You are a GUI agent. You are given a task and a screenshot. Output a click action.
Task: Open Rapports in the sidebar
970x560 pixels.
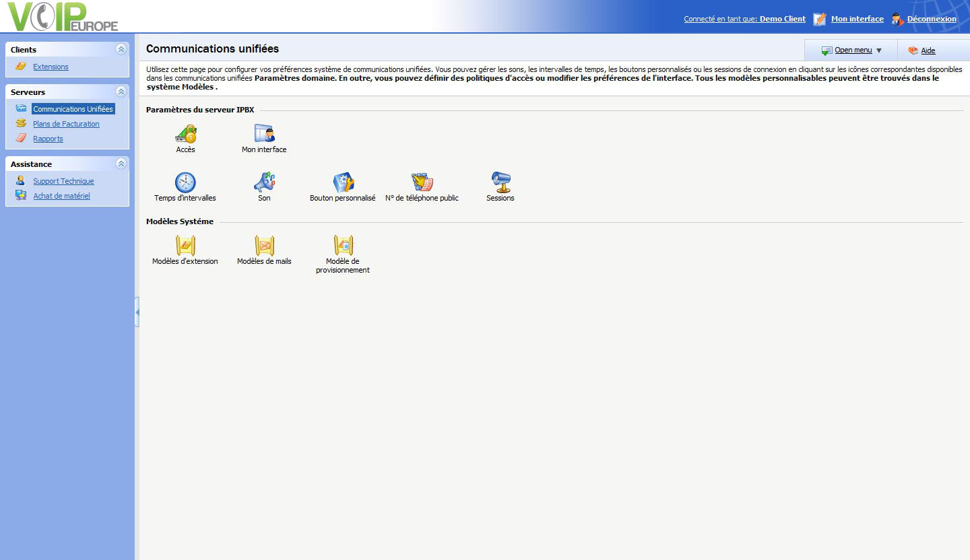click(48, 139)
